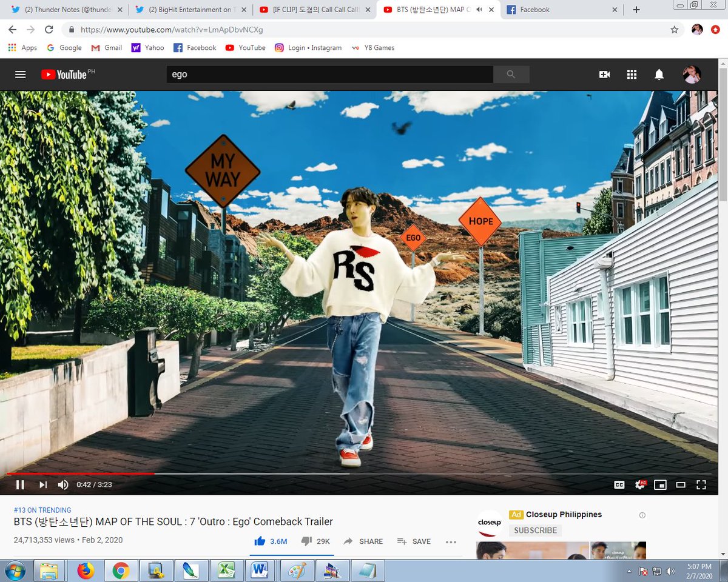Image resolution: width=728 pixels, height=582 pixels.
Task: Click the browser forward arrow
Action: click(30, 30)
